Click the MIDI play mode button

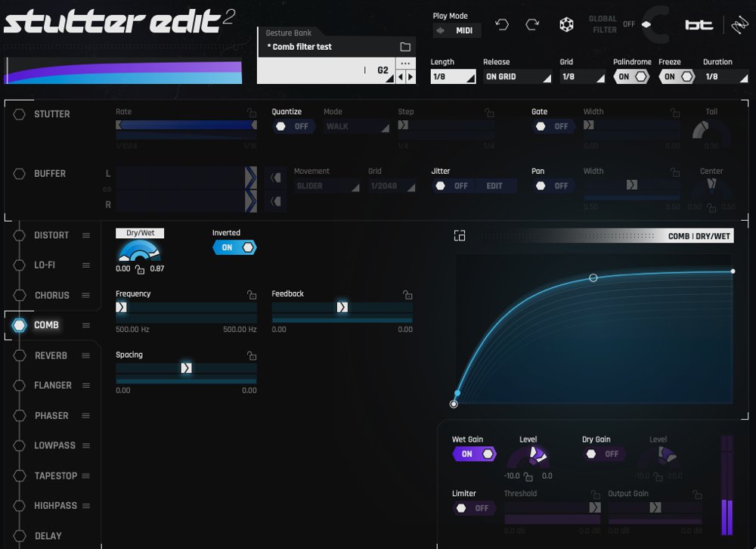click(x=456, y=31)
